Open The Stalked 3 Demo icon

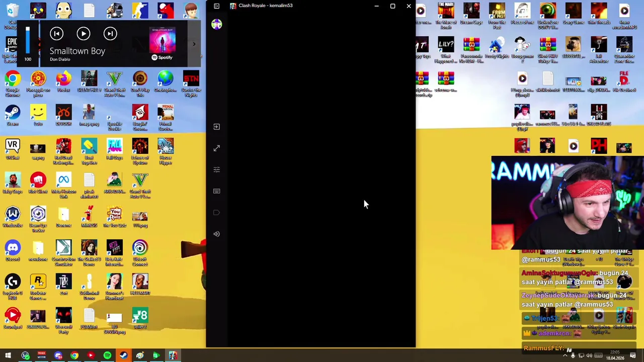click(x=89, y=253)
